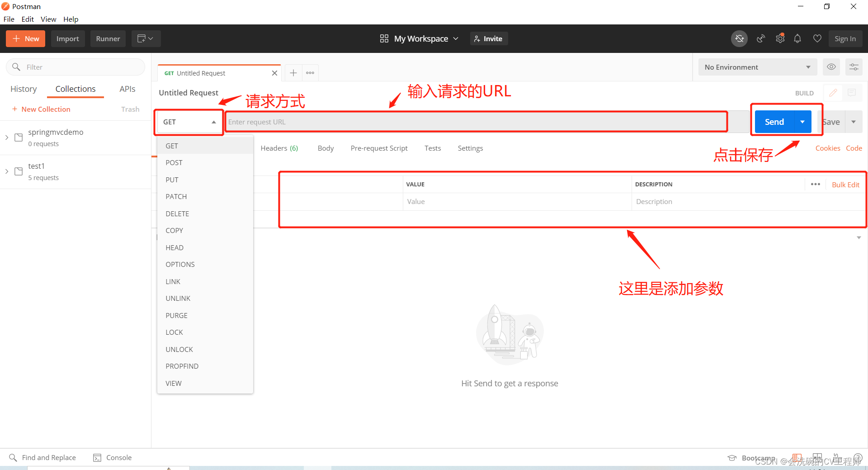Open the capture requests satellite icon

761,39
